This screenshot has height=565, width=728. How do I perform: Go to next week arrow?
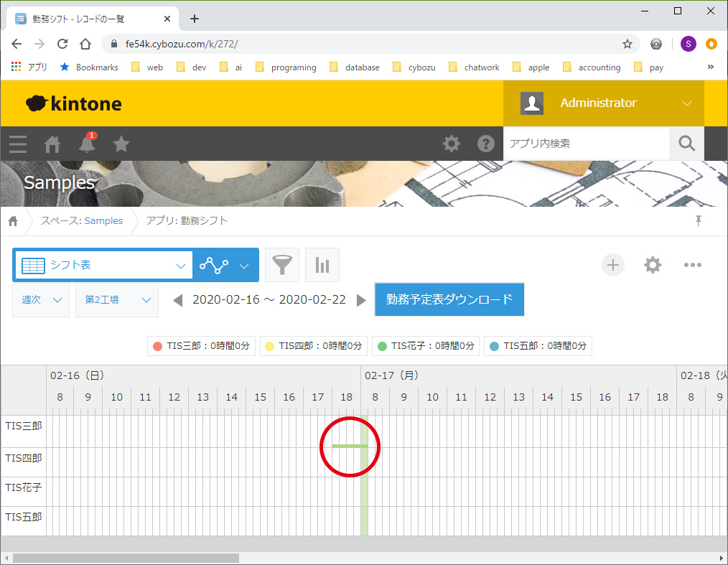(x=361, y=300)
